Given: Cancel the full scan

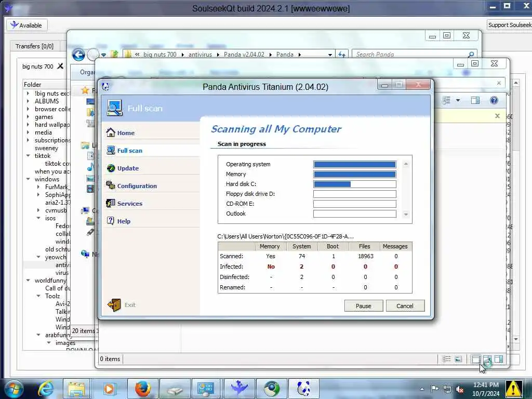Looking at the screenshot, I should (x=405, y=305).
